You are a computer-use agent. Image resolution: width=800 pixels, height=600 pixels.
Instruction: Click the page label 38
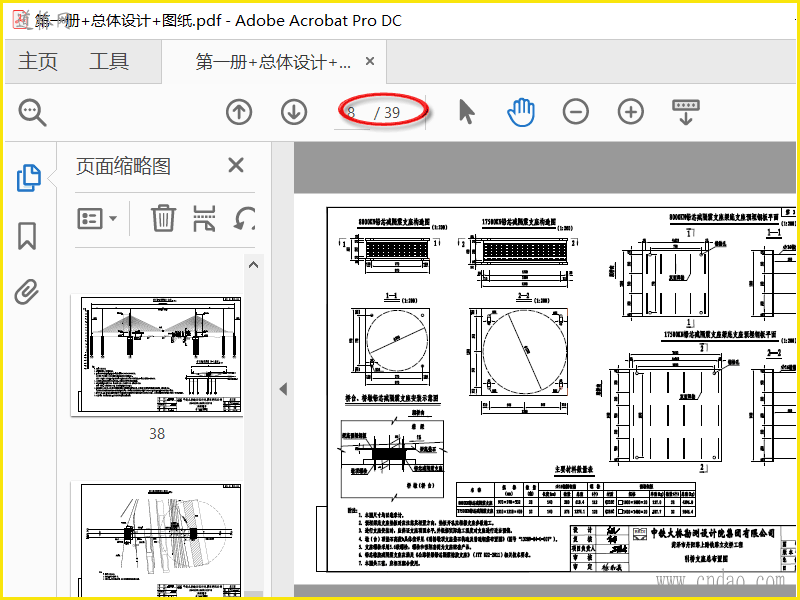(157, 434)
